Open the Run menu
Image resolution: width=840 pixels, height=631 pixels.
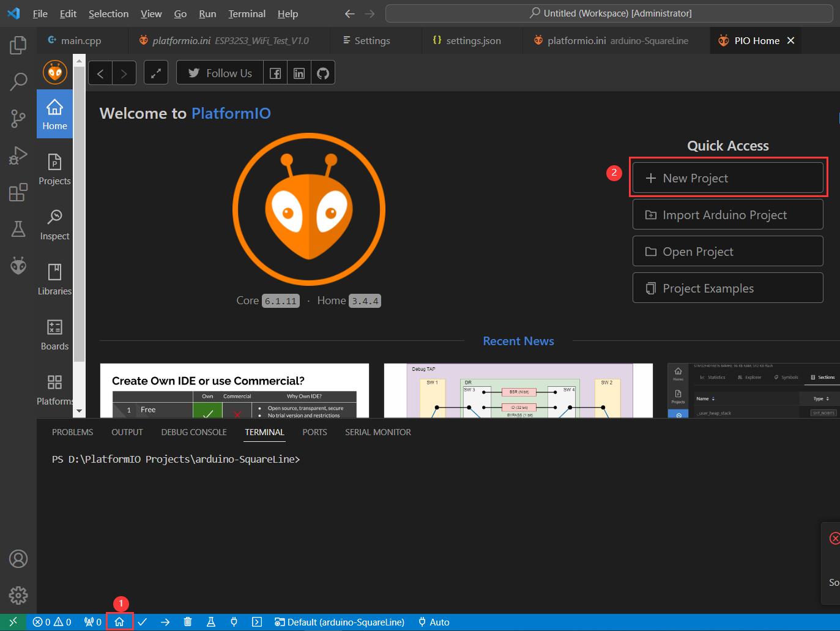(x=207, y=13)
